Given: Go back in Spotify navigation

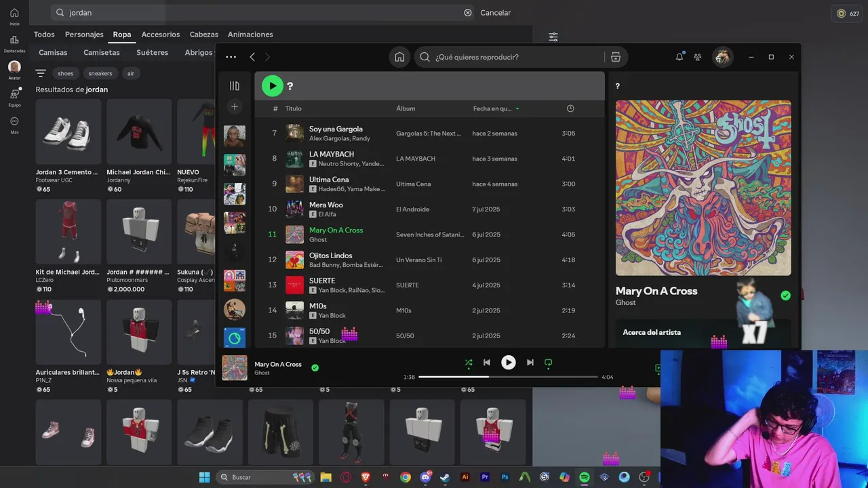Looking at the screenshot, I should point(252,57).
